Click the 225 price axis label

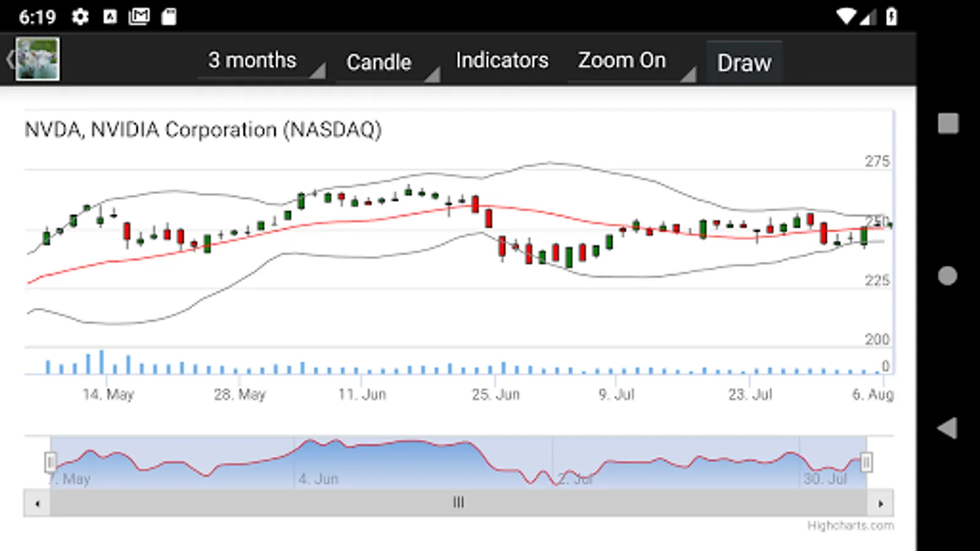pyautogui.click(x=877, y=280)
